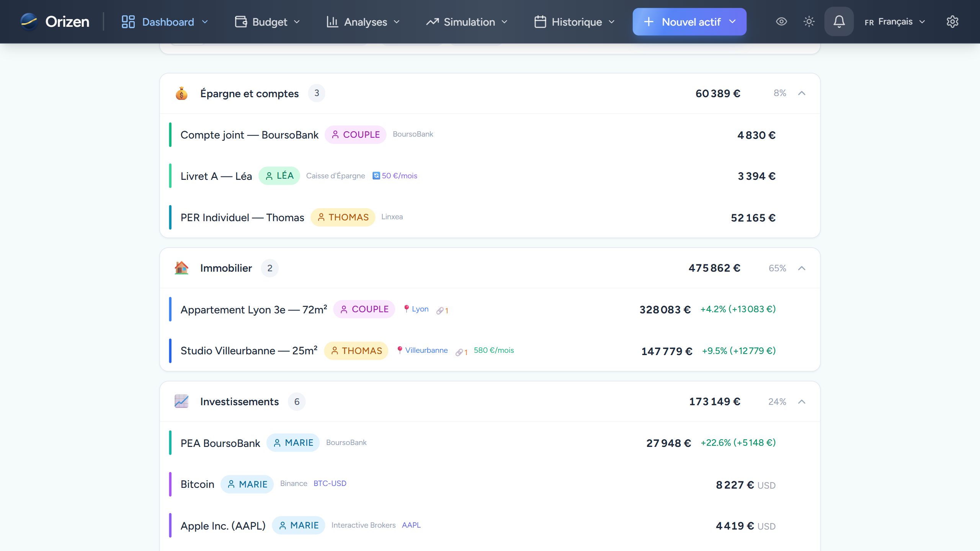
Task: Click the BTC-USD ticker link
Action: [330, 484]
